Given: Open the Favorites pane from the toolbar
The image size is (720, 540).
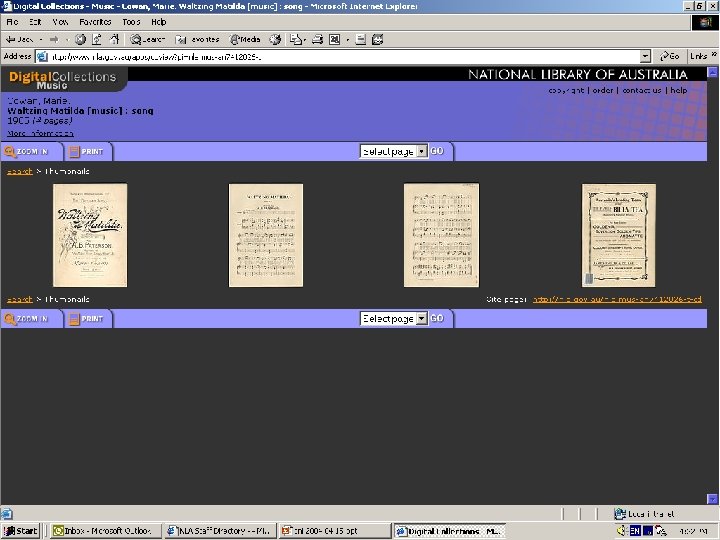Looking at the screenshot, I should [x=197, y=39].
